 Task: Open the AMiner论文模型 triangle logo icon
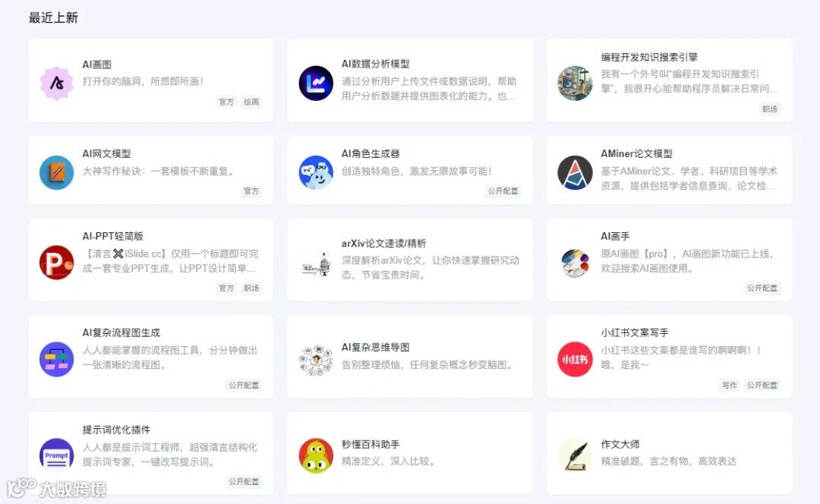(575, 172)
